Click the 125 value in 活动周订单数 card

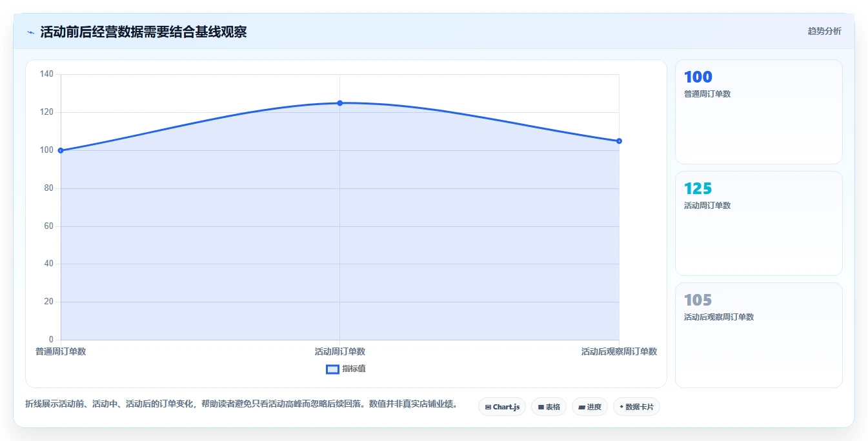click(698, 189)
